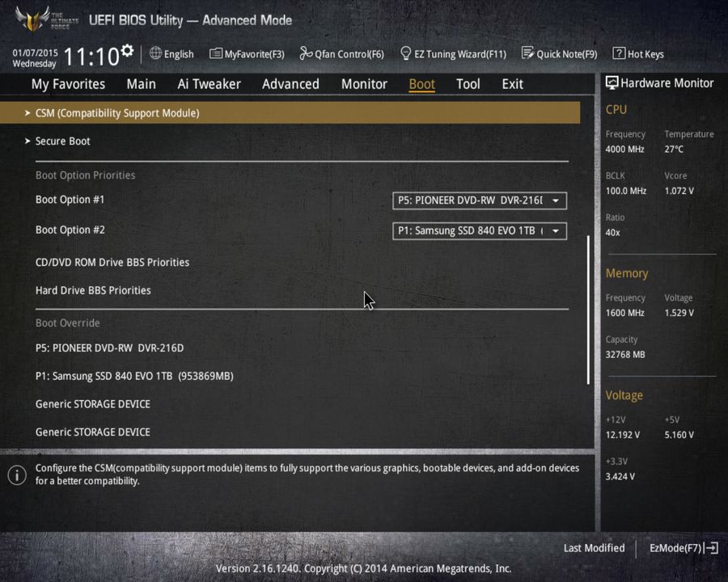
Task: Click BCLK value 100.0 MHz
Action: (626, 191)
